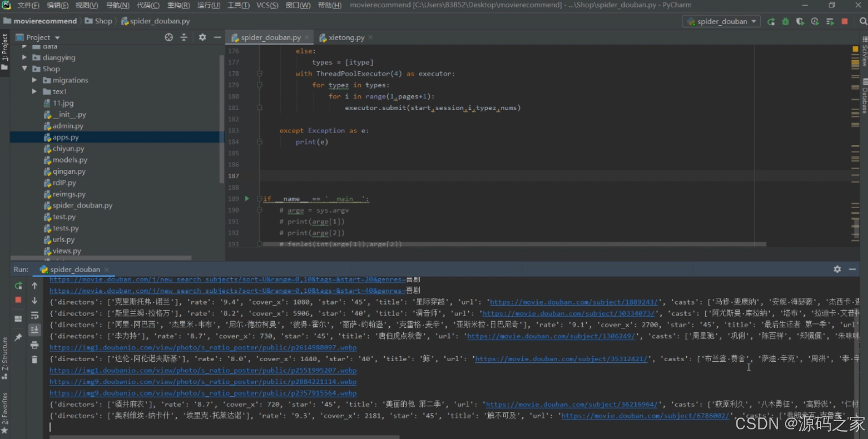Fold the with-block at line 178
This screenshot has height=439, width=868.
pos(260,73)
